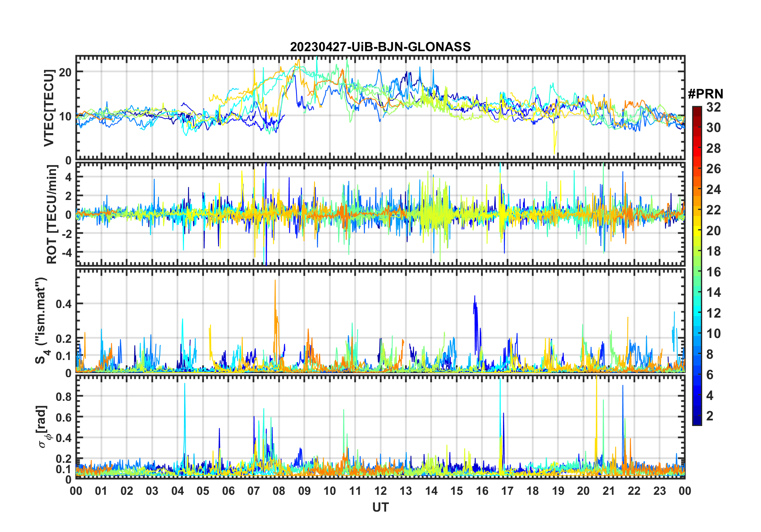Select the #PRN colorbar title
The width and height of the screenshot is (761, 532).
tap(705, 94)
